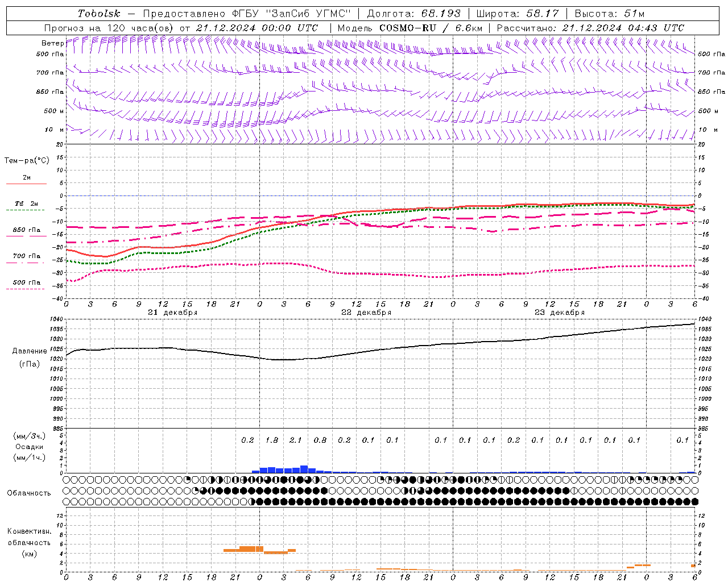The width and height of the screenshot is (728, 582).
Task: Click '700 гПа' in the temperature legend
Action: point(27,256)
